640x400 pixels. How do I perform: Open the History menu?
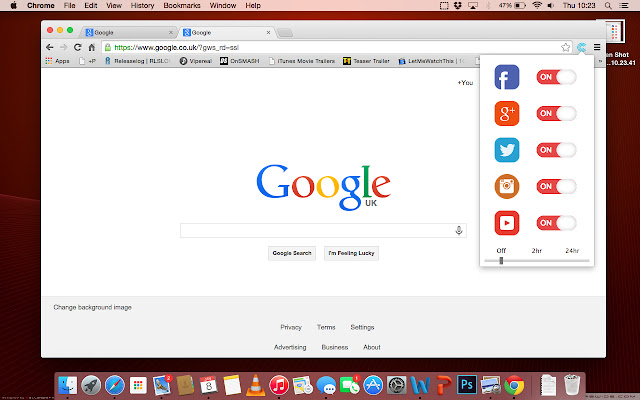(x=142, y=5)
